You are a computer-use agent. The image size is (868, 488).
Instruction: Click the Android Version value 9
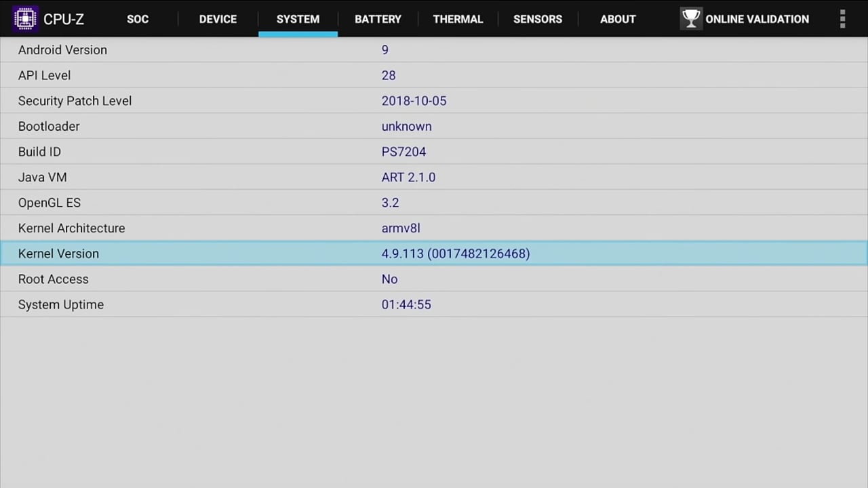[x=385, y=50]
